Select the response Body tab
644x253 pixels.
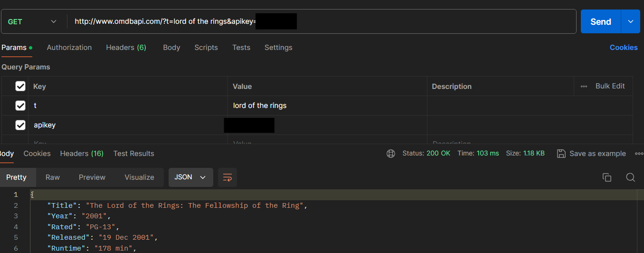(x=7, y=154)
